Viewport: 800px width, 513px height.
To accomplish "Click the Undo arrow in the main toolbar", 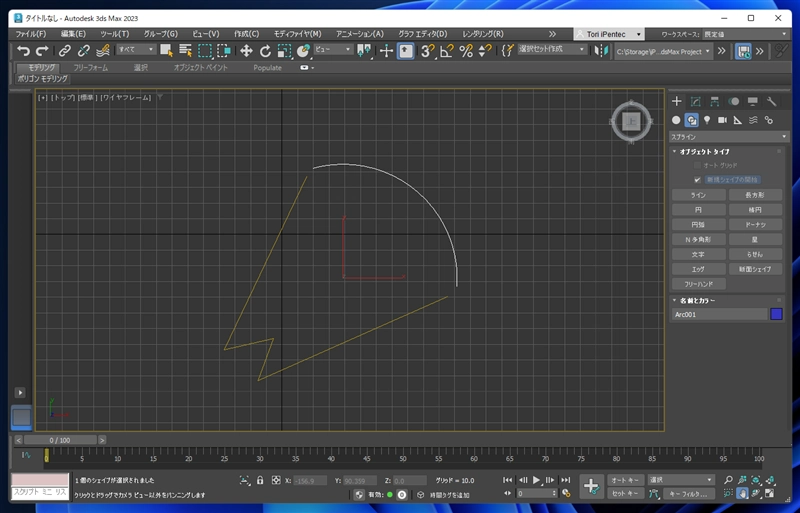I will [23, 50].
